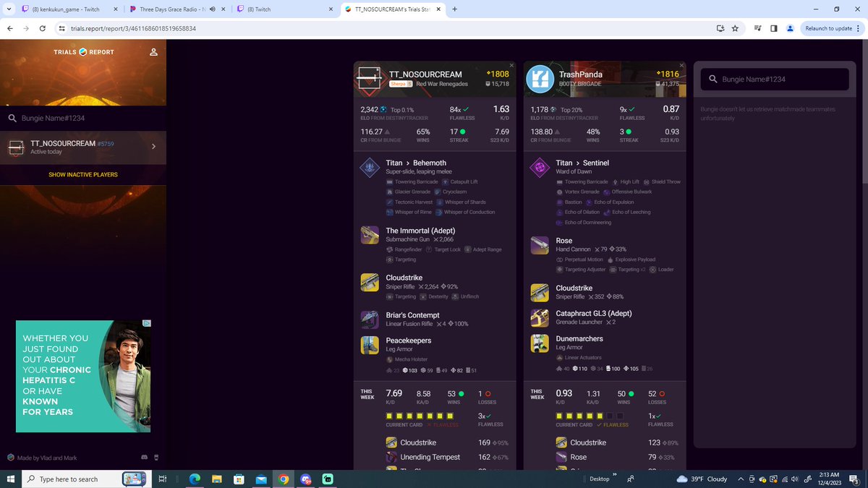This screenshot has width=868, height=488.
Task: Expand the TT_NOSOURCREAM #5759 sidebar entry chevron
Action: (x=153, y=147)
